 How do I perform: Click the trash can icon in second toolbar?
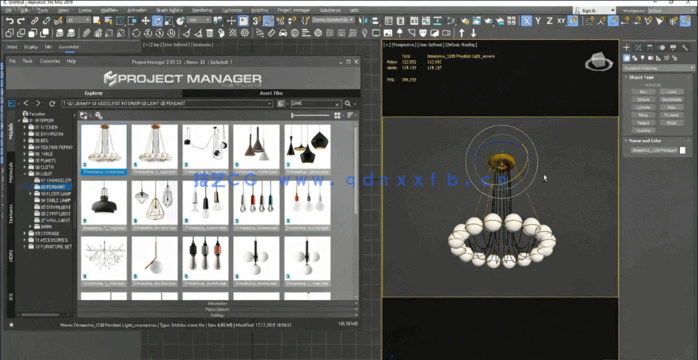(x=209, y=33)
